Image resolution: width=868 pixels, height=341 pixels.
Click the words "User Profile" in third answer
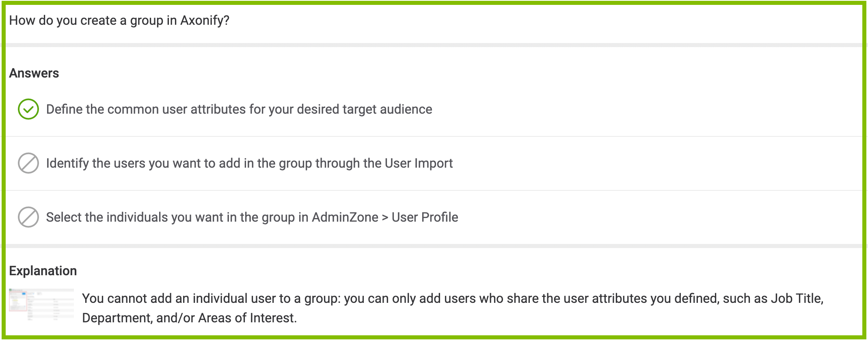(x=425, y=217)
